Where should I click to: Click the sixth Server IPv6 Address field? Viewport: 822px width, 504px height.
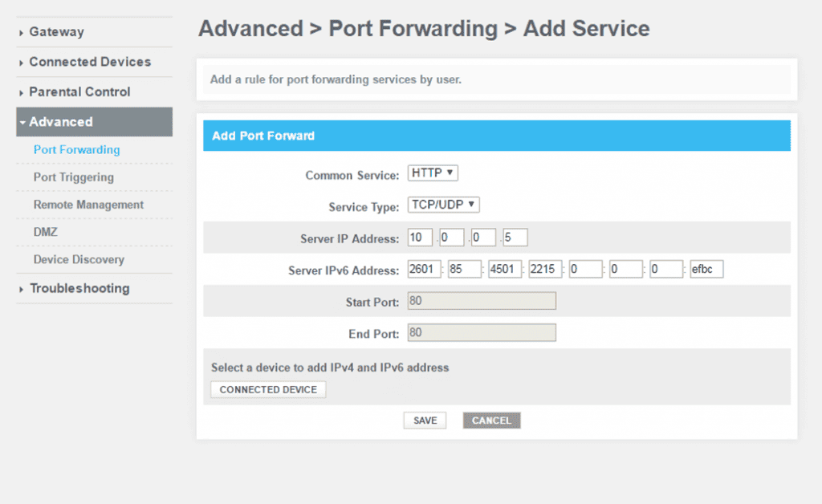[626, 270]
